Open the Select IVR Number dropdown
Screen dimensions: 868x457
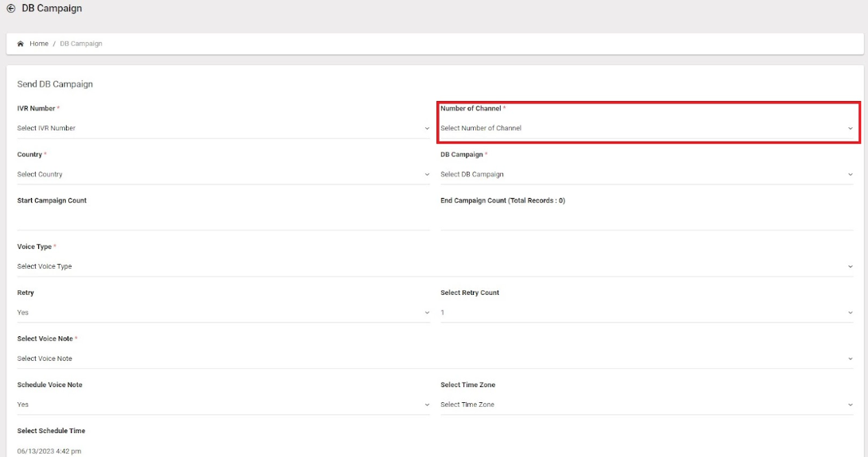(223, 129)
